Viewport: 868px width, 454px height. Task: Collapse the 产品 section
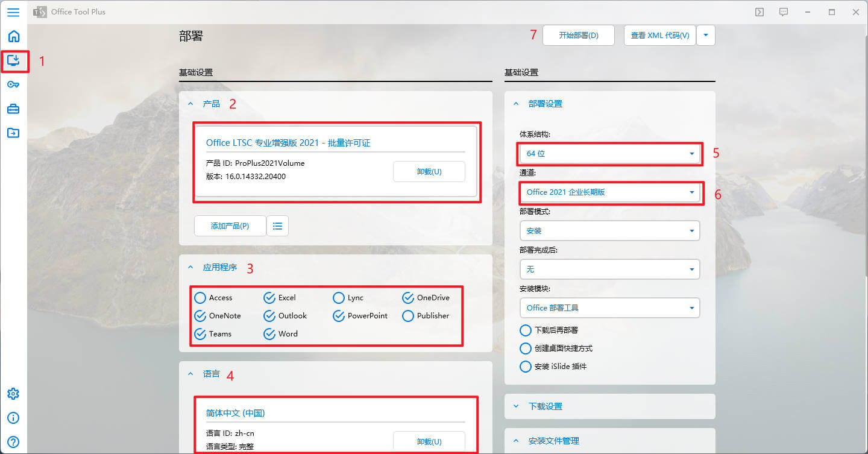(x=190, y=104)
